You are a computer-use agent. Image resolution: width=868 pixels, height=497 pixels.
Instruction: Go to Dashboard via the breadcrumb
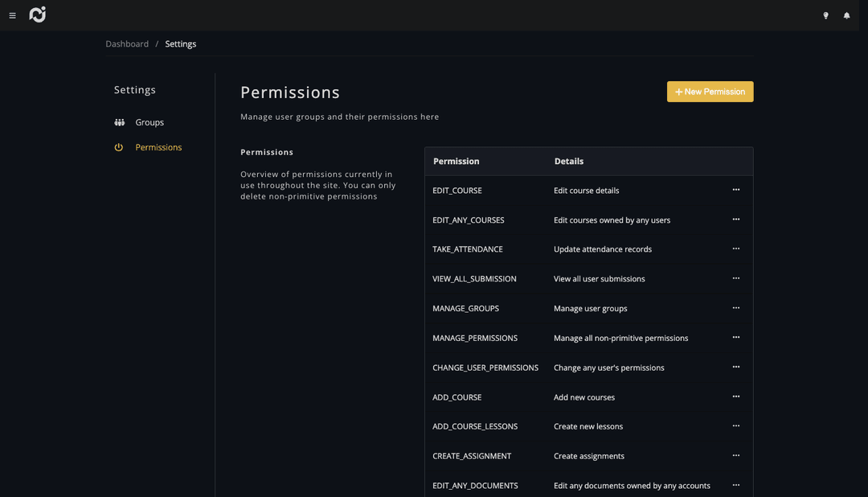127,43
